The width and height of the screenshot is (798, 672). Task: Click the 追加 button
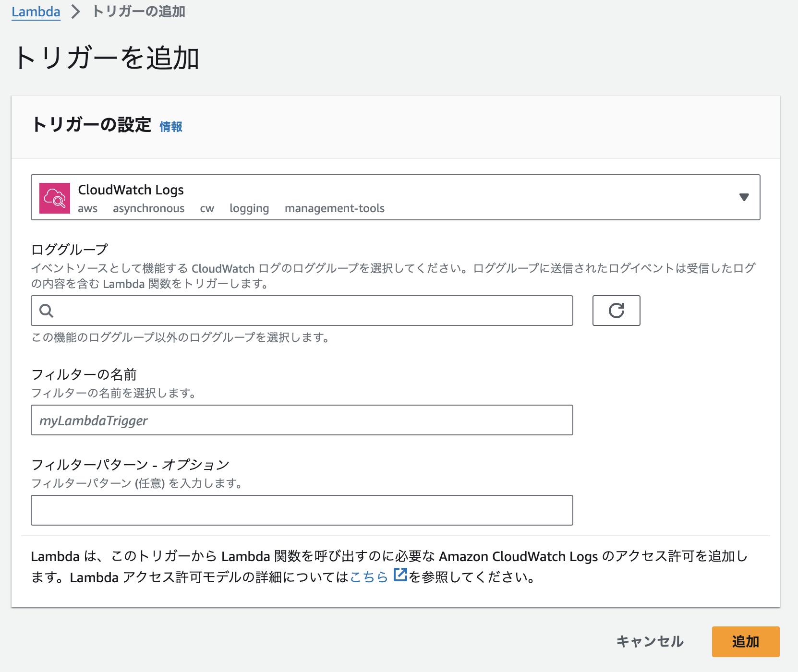[x=746, y=642]
